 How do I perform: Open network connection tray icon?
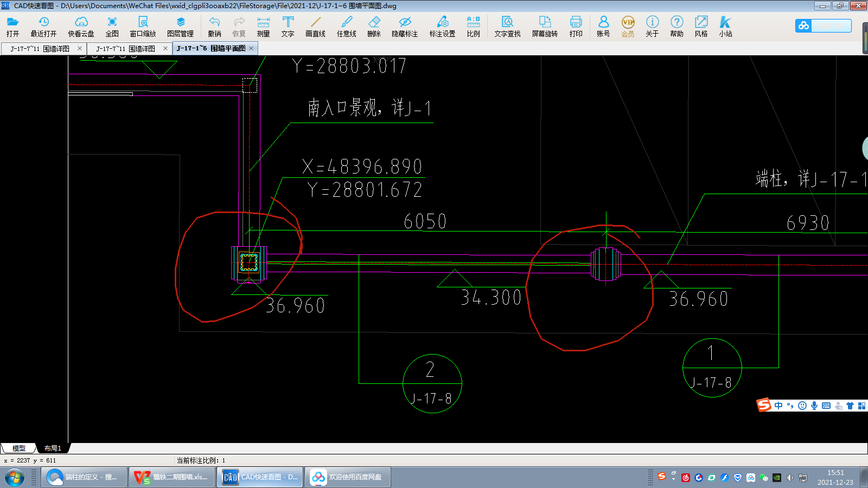pyautogui.click(x=803, y=478)
